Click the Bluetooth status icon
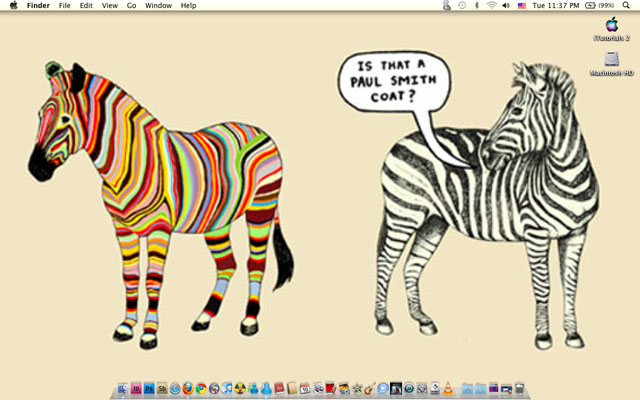The height and width of the screenshot is (400, 640). pos(476,5)
